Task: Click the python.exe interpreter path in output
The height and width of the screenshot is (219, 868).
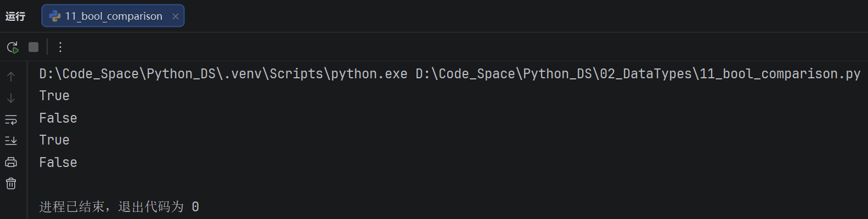Action: pos(223,74)
